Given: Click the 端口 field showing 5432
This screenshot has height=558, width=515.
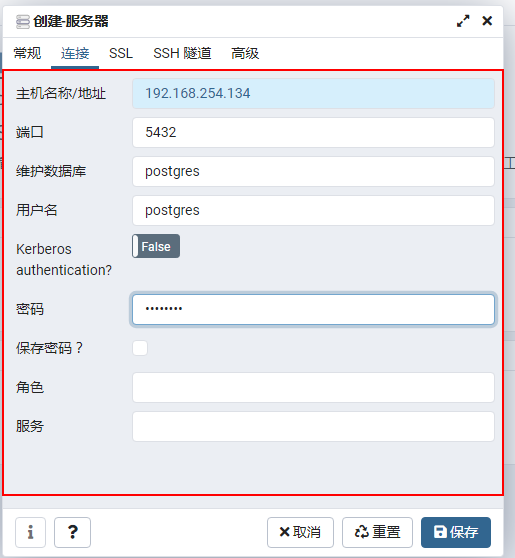Looking at the screenshot, I should 313,132.
